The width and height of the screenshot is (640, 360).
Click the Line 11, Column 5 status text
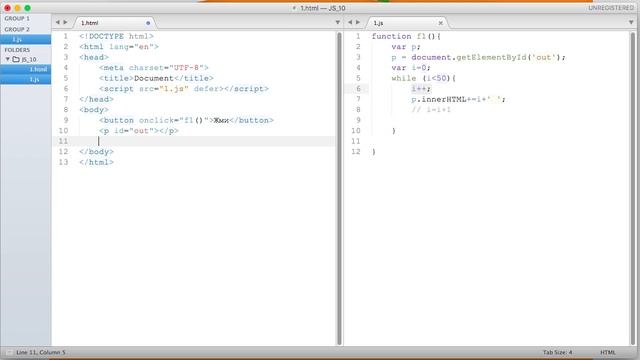41,352
